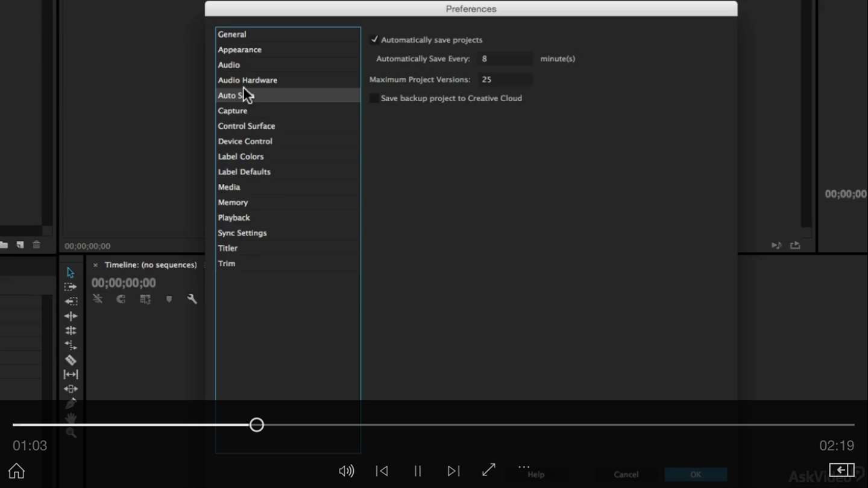The height and width of the screenshot is (488, 868).
Task: Click Help in the Preferences dialog
Action: tap(536, 475)
